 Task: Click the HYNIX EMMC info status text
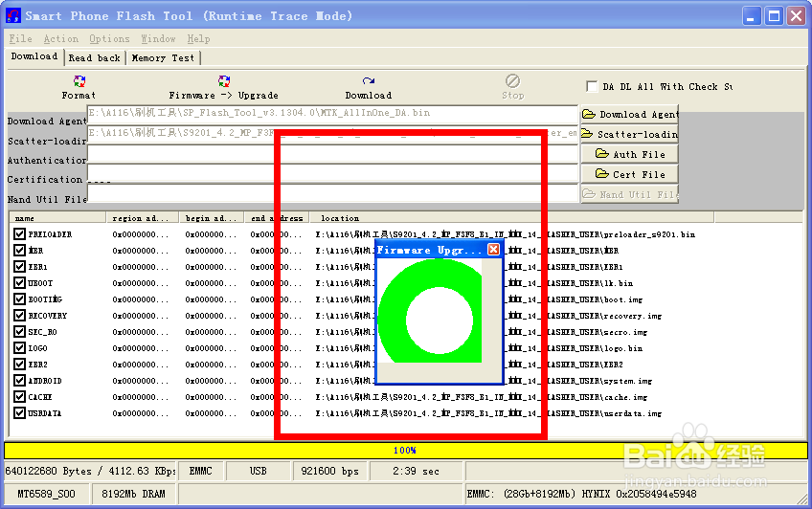(581, 494)
